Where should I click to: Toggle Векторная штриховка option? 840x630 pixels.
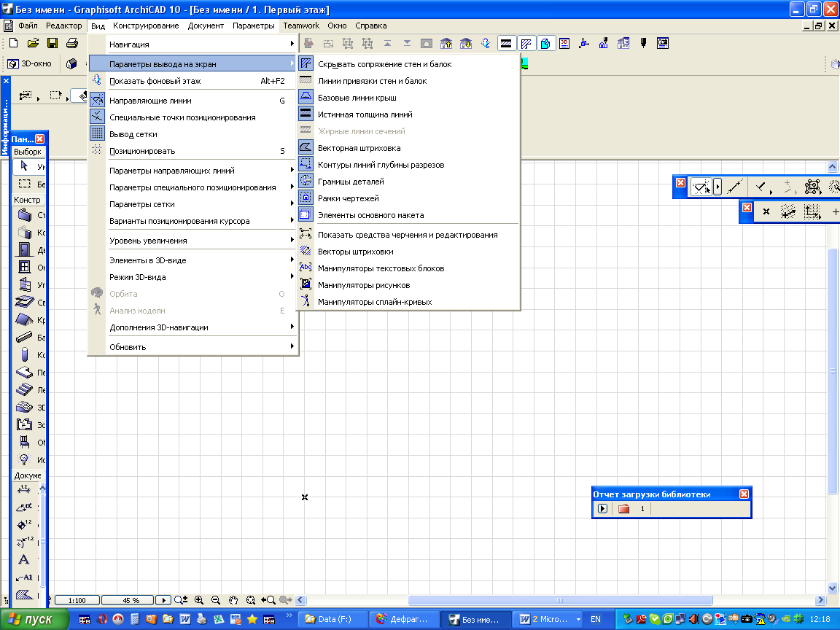tap(409, 148)
